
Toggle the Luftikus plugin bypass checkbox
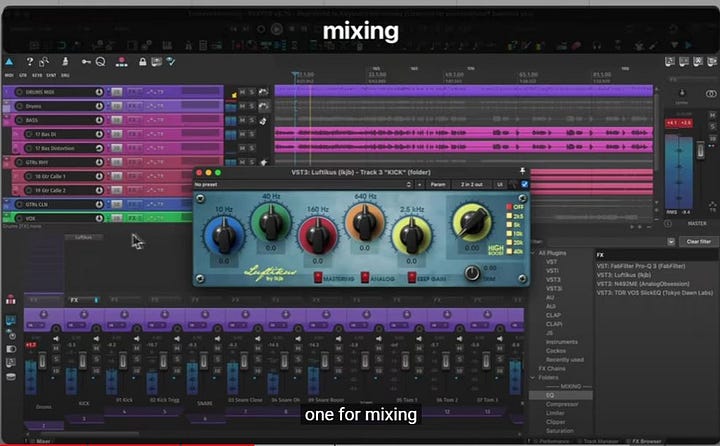tap(524, 184)
